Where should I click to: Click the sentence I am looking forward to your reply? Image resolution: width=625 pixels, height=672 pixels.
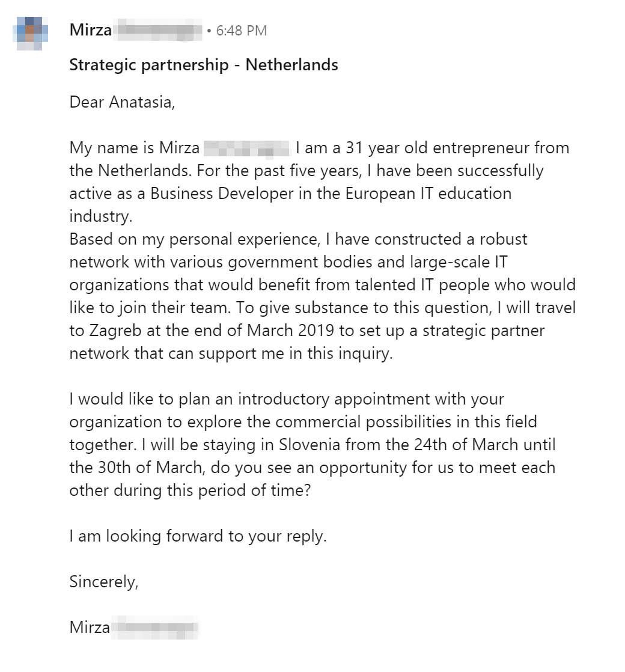198,536
